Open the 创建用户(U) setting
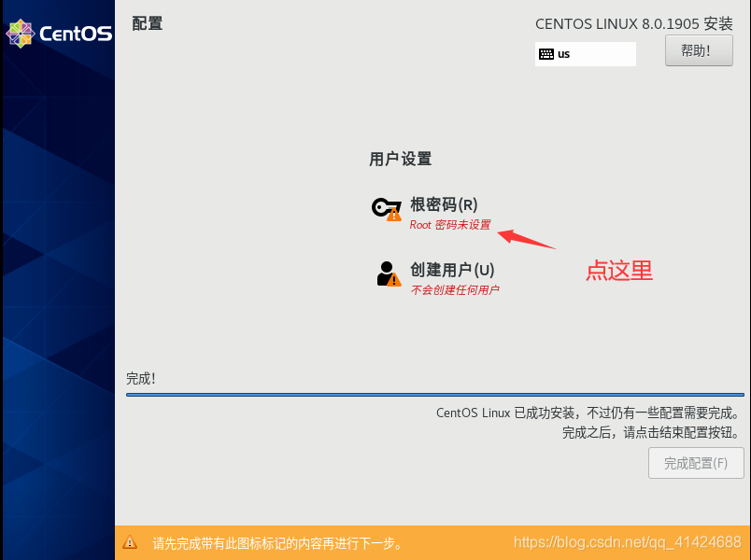751x560 pixels. 452,270
